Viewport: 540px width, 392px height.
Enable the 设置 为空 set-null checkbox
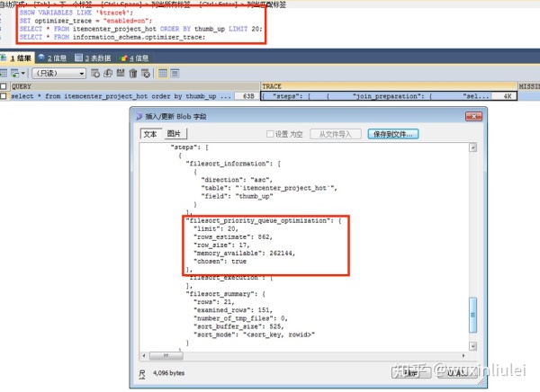(x=269, y=134)
